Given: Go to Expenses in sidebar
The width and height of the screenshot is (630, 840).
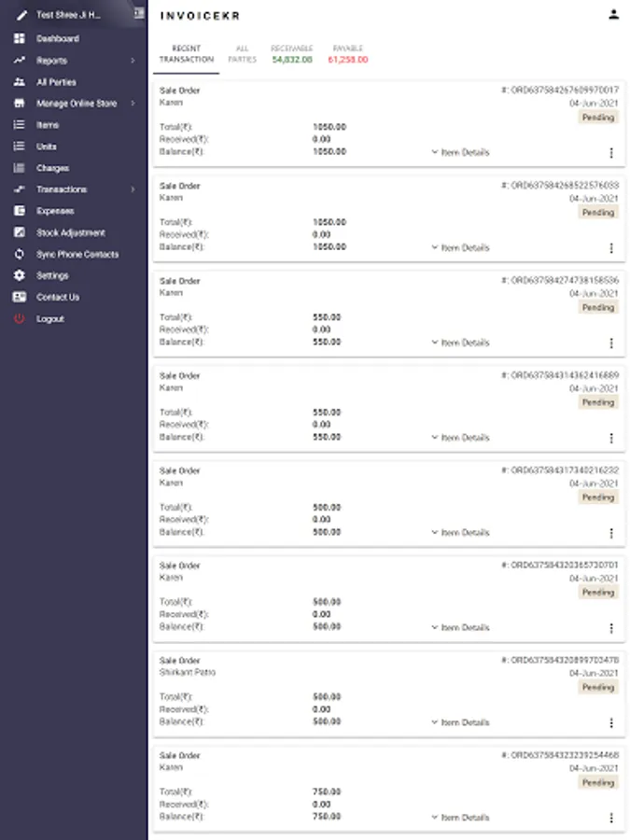Looking at the screenshot, I should click(55, 211).
